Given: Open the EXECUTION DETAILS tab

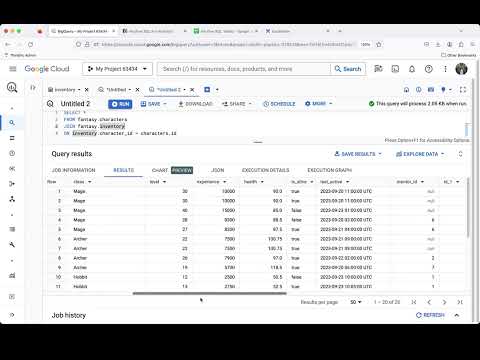Looking at the screenshot, I should click(x=265, y=170).
